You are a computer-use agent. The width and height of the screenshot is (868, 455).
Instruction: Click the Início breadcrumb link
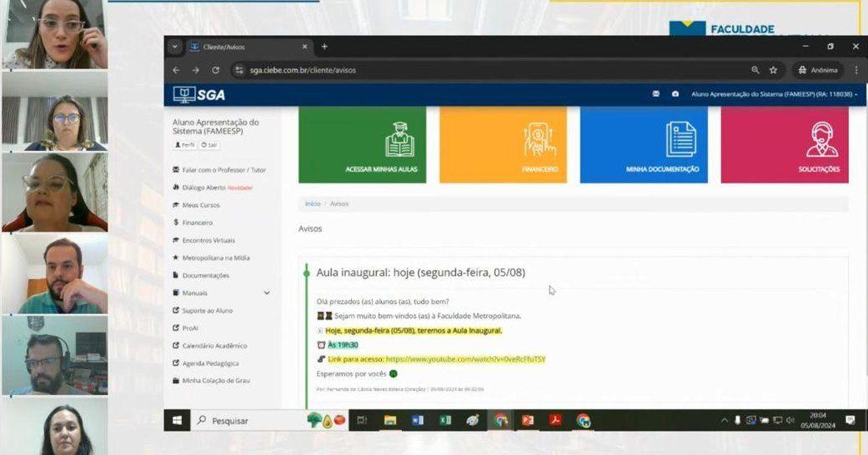[313, 203]
